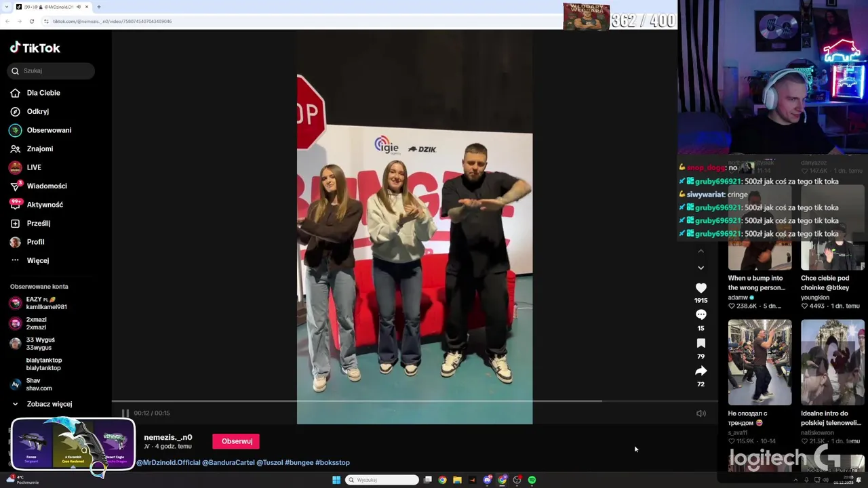Open nemezis._.n0 author profile name
Screen dimensions: 868x488
point(168,437)
